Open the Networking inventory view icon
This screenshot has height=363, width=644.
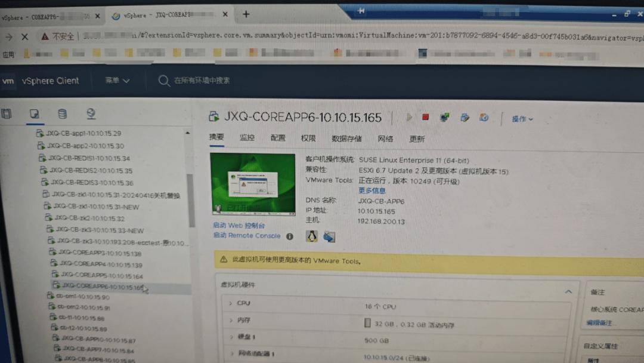point(91,113)
